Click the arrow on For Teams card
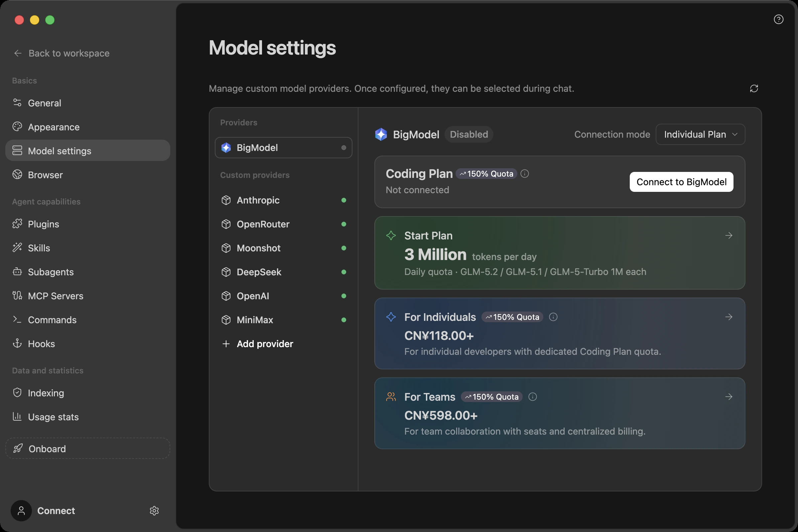This screenshot has height=532, width=798. pos(729,397)
